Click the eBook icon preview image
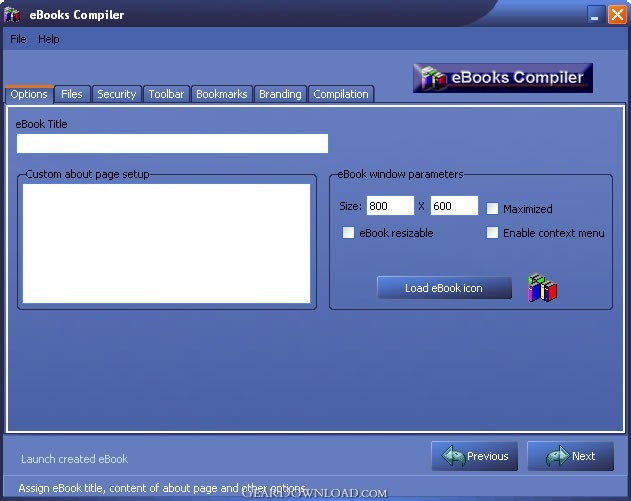The image size is (631, 501). tap(542, 287)
